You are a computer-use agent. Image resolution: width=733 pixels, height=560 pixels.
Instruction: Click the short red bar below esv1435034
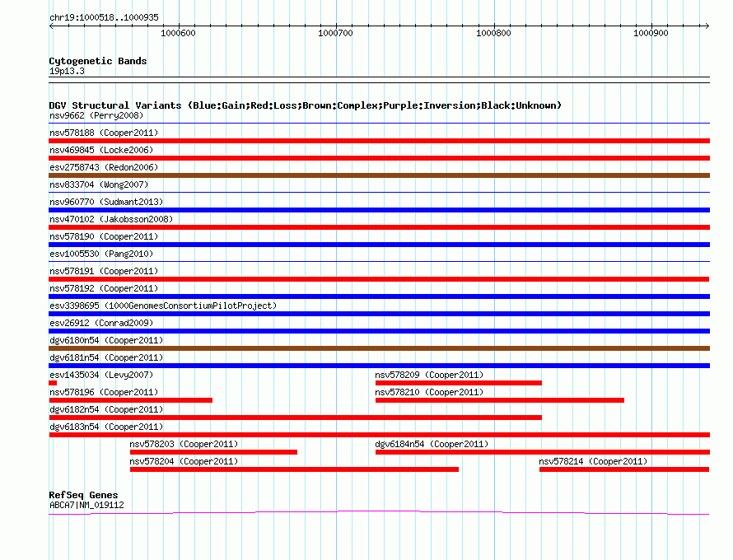53,383
